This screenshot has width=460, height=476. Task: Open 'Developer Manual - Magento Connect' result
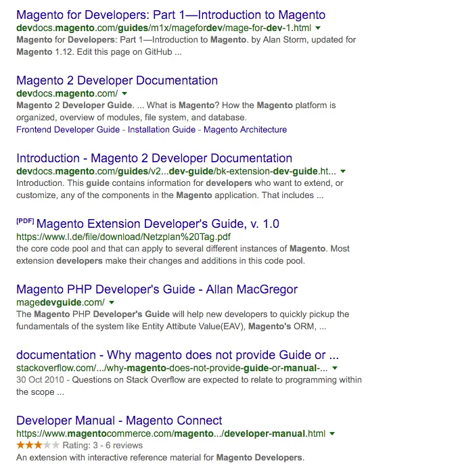pyautogui.click(x=119, y=421)
